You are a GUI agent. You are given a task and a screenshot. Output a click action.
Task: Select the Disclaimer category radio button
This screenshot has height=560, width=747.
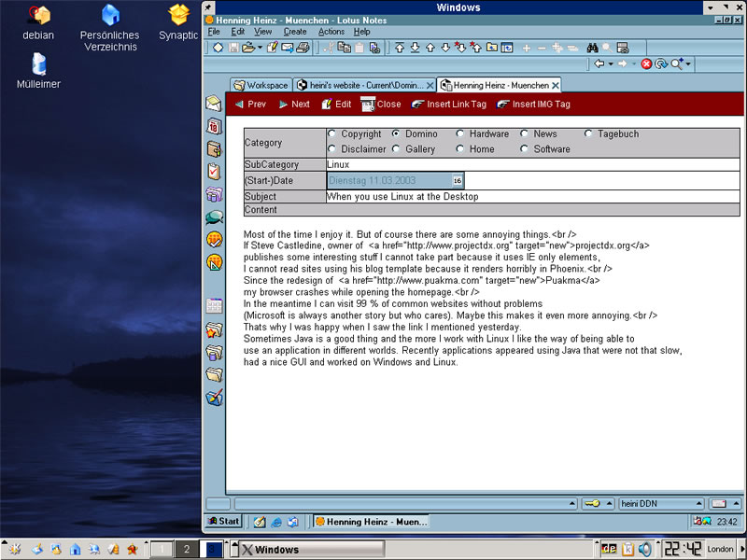pos(331,149)
